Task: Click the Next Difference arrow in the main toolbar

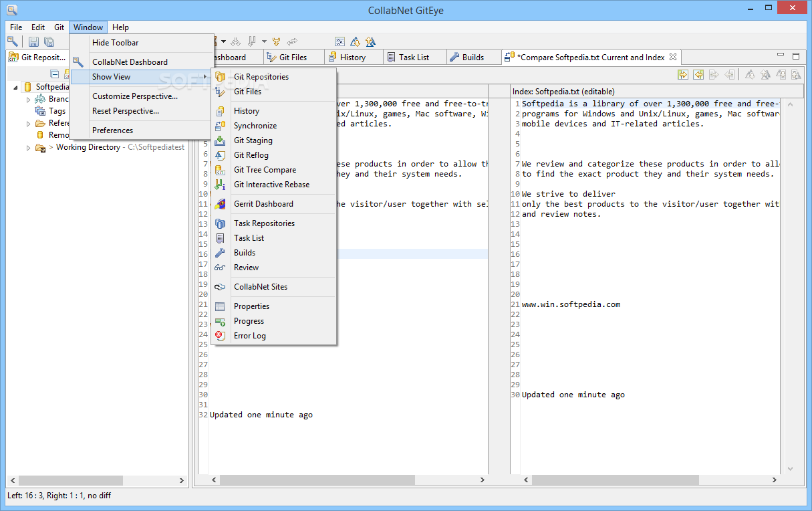Action: click(355, 41)
